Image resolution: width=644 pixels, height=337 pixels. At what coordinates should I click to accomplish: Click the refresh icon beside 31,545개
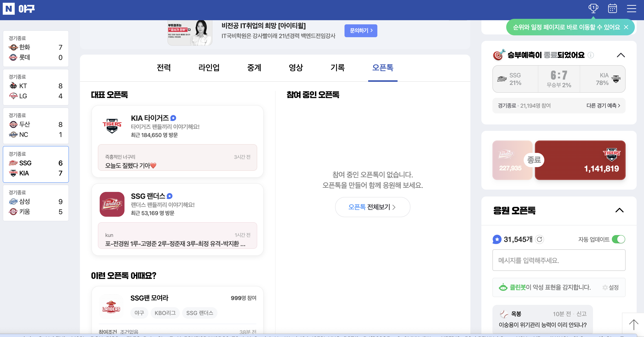(x=539, y=239)
